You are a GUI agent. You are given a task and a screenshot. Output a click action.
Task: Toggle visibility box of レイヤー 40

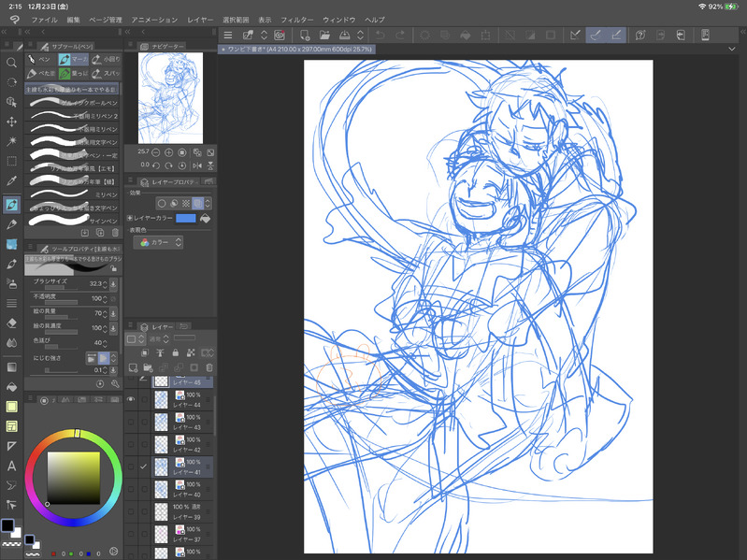point(131,489)
